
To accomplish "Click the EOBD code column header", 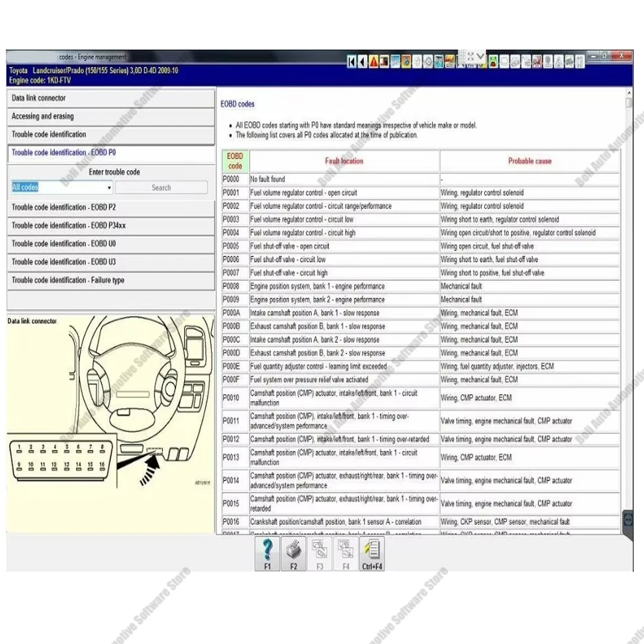I will coord(235,161).
